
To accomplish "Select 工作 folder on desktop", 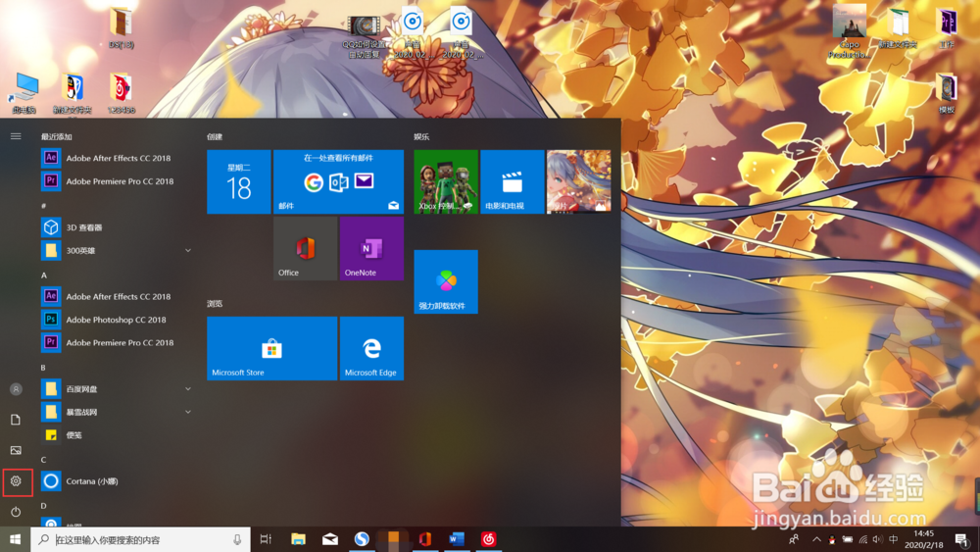I will (x=947, y=28).
